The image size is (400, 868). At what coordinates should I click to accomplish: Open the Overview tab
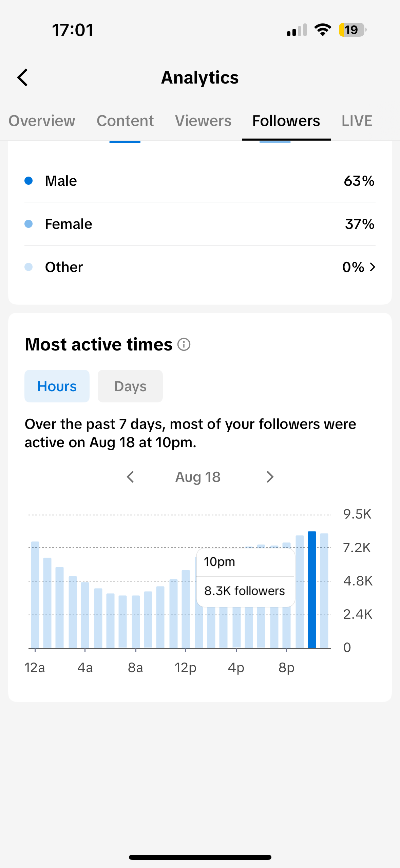(x=42, y=121)
